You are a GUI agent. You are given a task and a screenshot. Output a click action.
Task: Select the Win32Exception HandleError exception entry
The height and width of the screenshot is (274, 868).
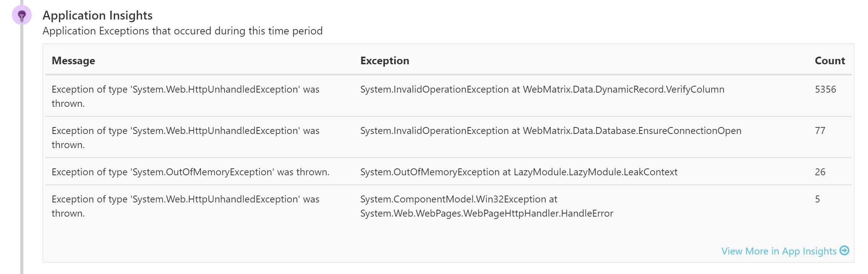[x=486, y=206]
